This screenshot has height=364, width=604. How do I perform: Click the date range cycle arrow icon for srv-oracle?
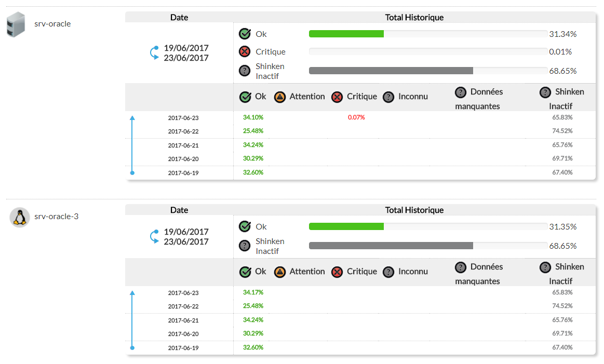(x=155, y=53)
